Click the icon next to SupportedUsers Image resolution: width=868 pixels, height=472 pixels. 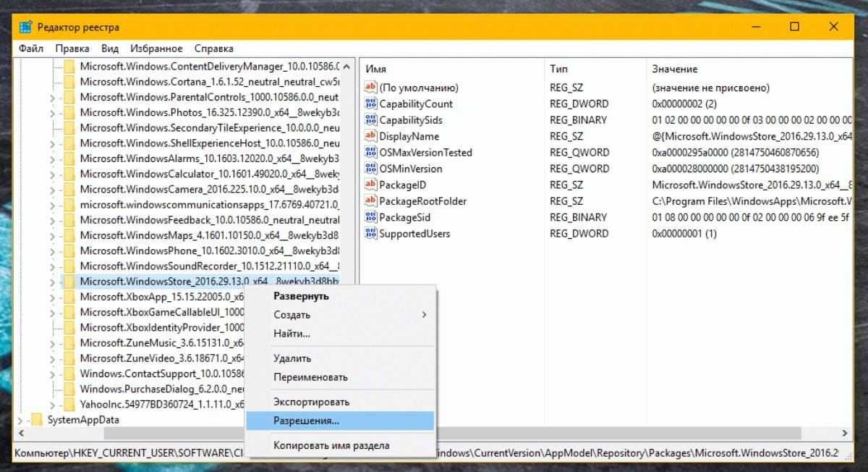pos(371,234)
